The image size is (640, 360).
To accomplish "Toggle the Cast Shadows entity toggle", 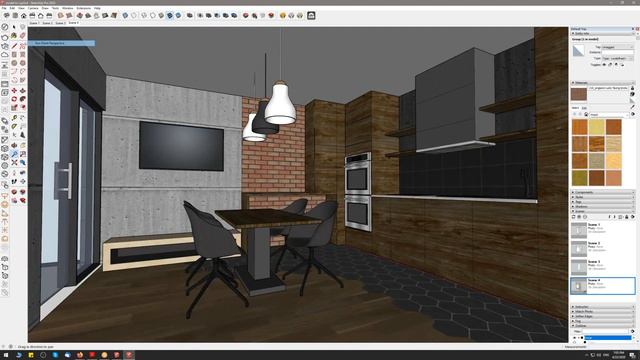I will point(616,64).
